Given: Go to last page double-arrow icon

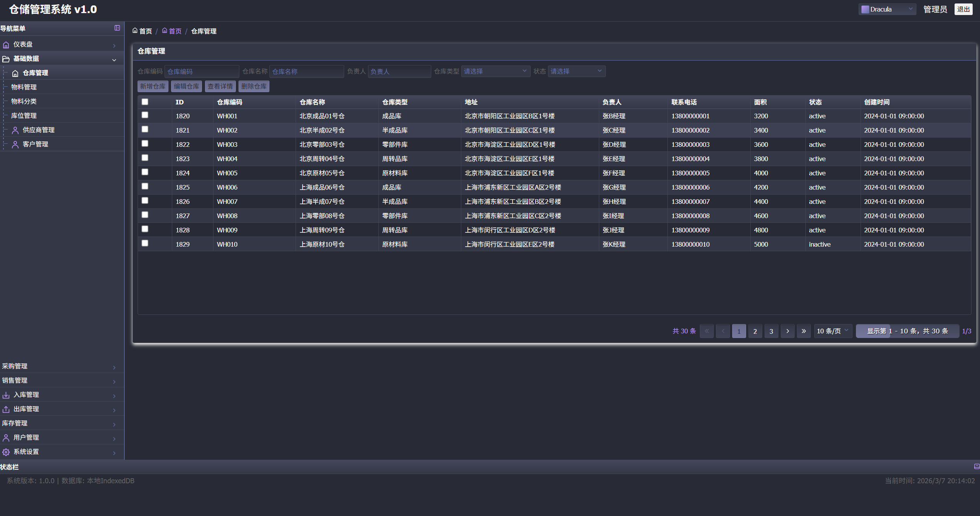Looking at the screenshot, I should 803,331.
